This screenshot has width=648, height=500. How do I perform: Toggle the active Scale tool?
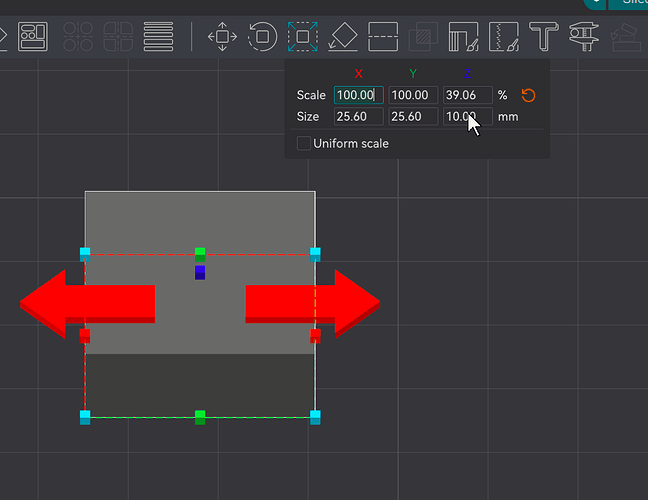click(x=303, y=37)
